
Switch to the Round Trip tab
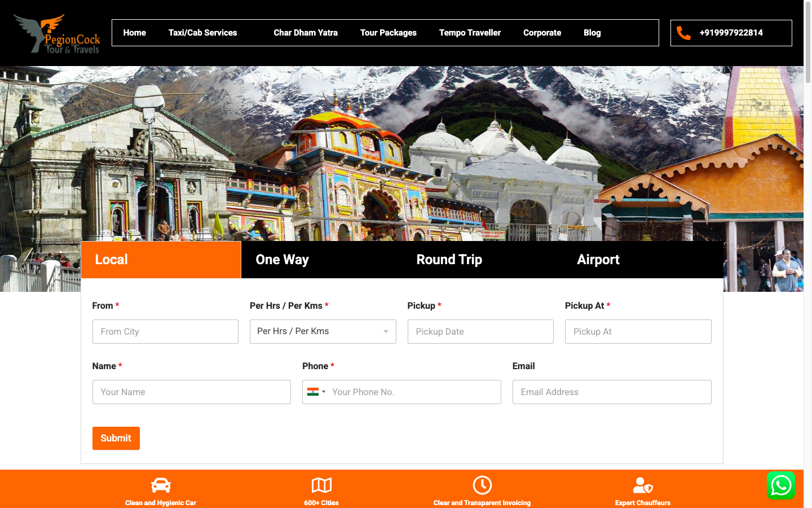pyautogui.click(x=449, y=260)
